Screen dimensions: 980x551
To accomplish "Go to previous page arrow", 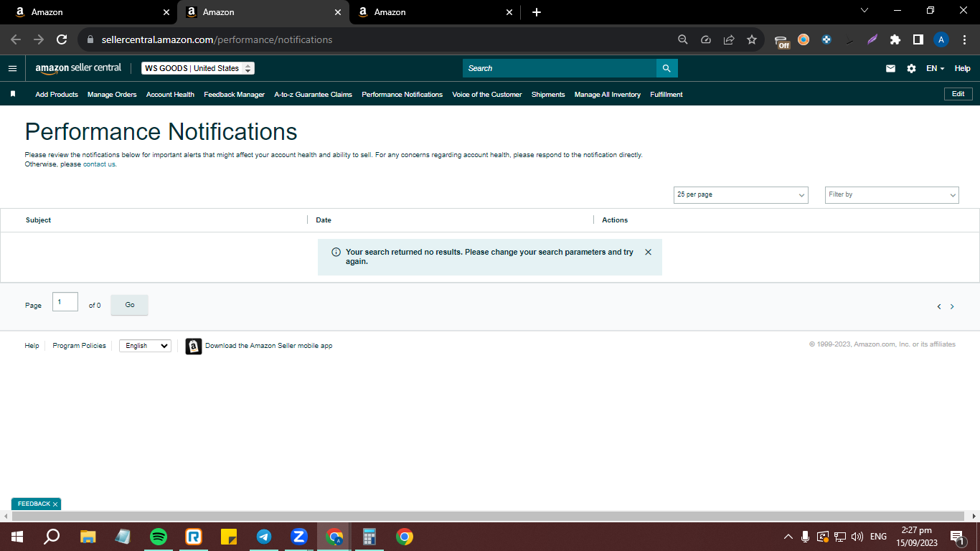I will click(x=938, y=306).
